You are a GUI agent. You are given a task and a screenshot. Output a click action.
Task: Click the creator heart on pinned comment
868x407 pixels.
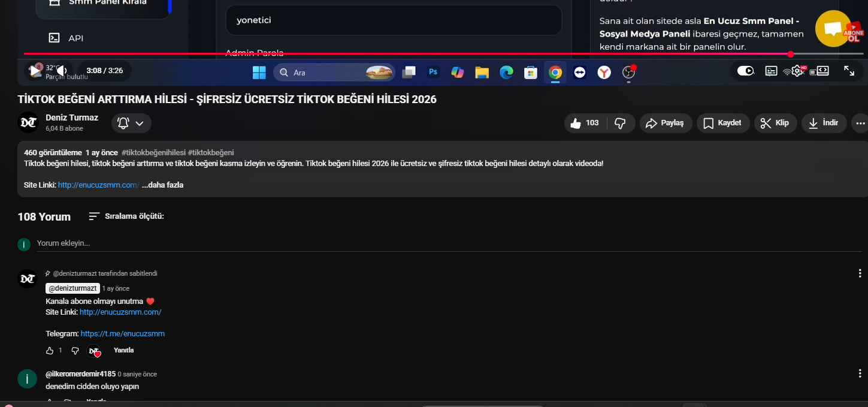click(94, 351)
